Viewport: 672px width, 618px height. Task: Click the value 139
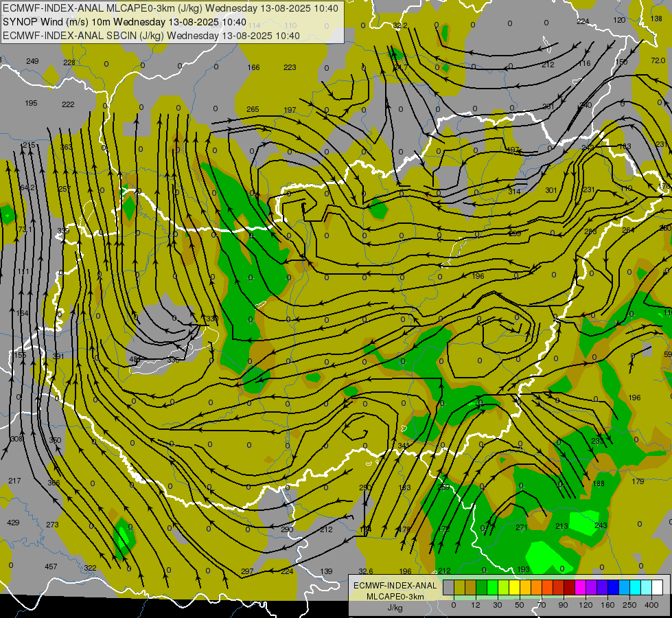[x=326, y=571]
